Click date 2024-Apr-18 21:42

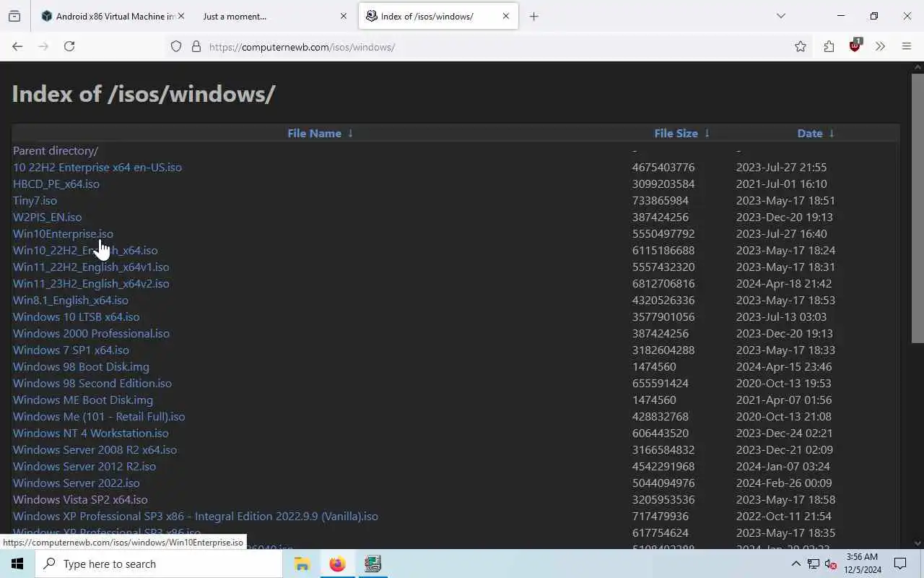[784, 283]
